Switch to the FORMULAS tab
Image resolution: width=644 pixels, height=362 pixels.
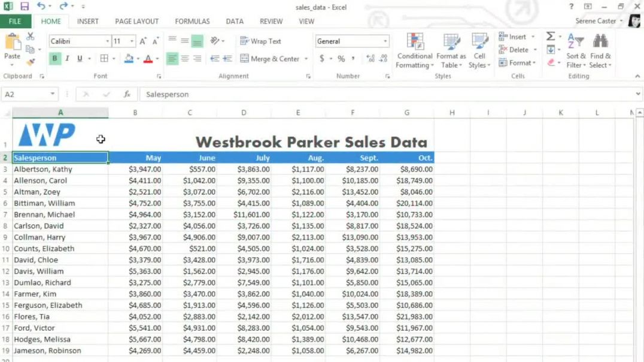click(x=192, y=22)
